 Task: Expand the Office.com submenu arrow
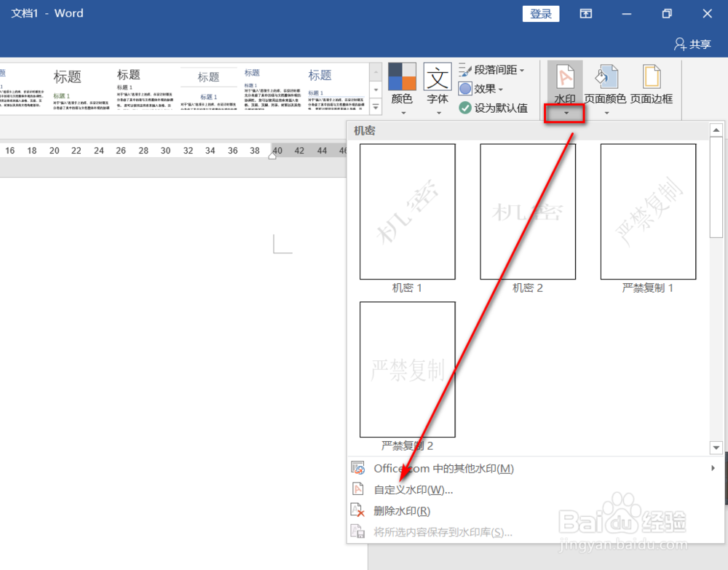click(x=713, y=468)
